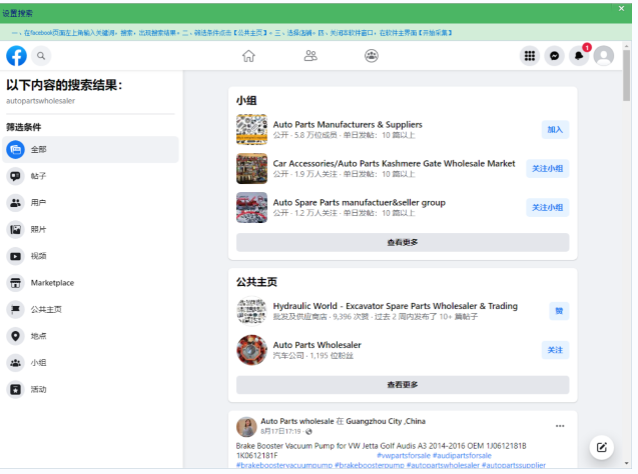Select the 照片 photos filter

pos(90,229)
